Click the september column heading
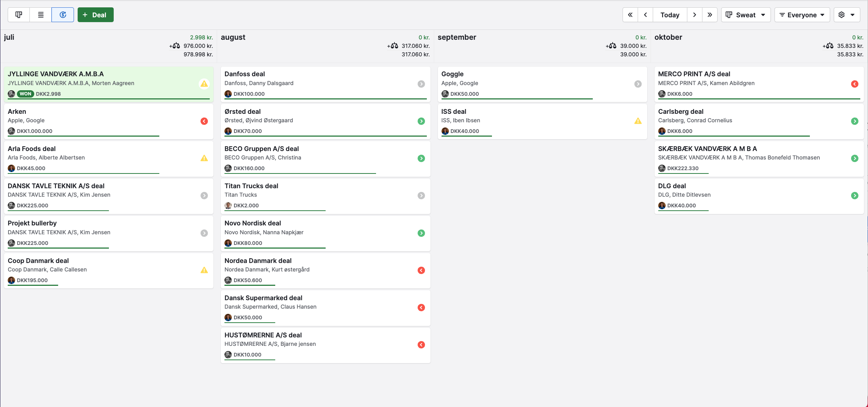The image size is (868, 407). pyautogui.click(x=457, y=37)
